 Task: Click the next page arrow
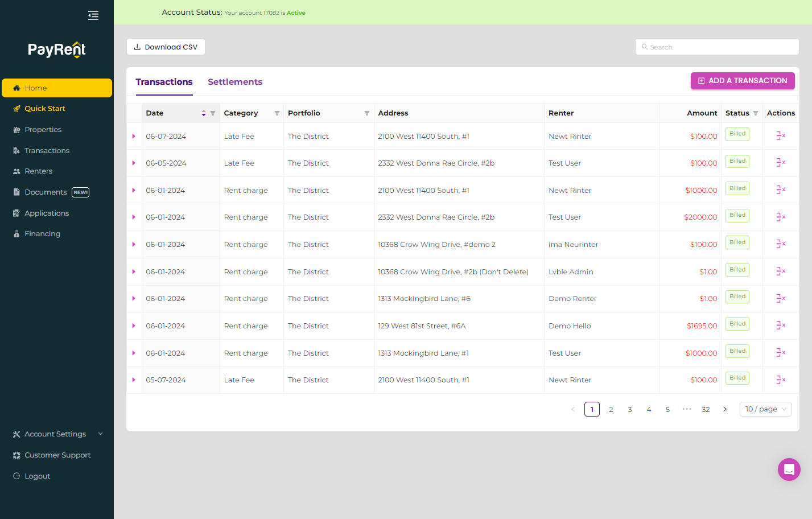pyautogui.click(x=725, y=409)
